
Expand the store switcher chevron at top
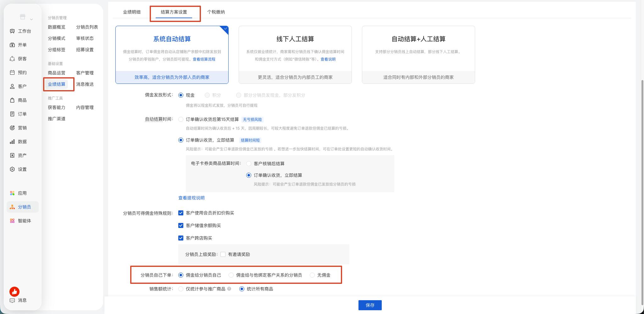[31, 19]
